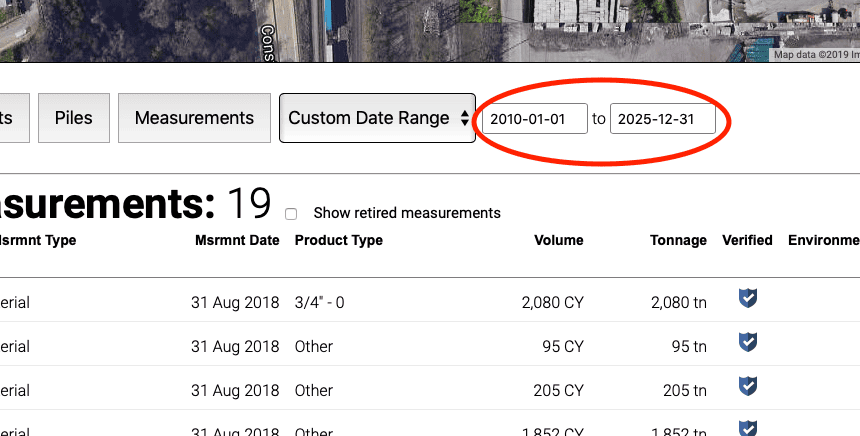Sort by Product Type column header
Image resolution: width=860 pixels, height=436 pixels.
(x=338, y=240)
